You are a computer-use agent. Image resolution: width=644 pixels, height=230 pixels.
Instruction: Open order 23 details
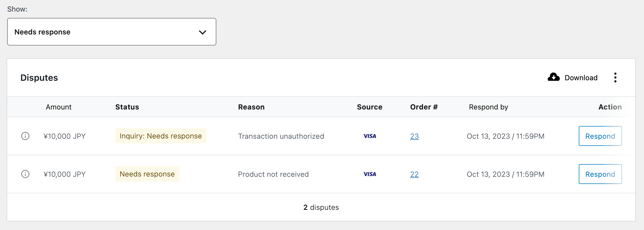click(x=414, y=136)
